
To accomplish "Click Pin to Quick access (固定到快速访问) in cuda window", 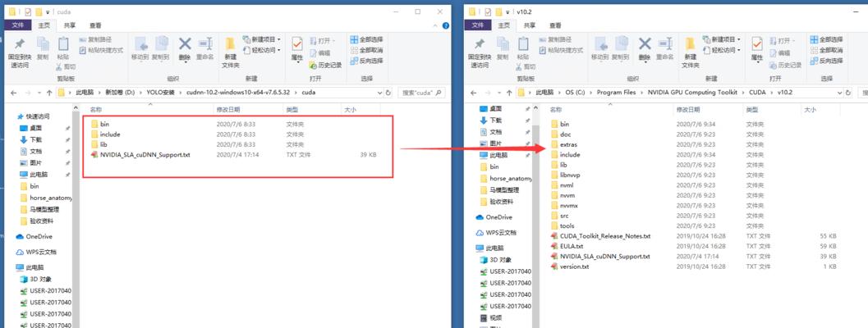I will [x=20, y=53].
